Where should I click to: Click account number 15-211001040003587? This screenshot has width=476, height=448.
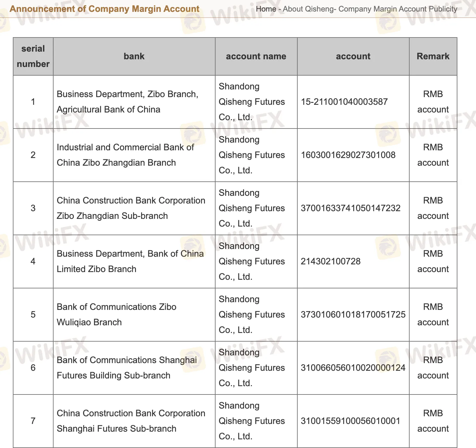click(x=344, y=102)
